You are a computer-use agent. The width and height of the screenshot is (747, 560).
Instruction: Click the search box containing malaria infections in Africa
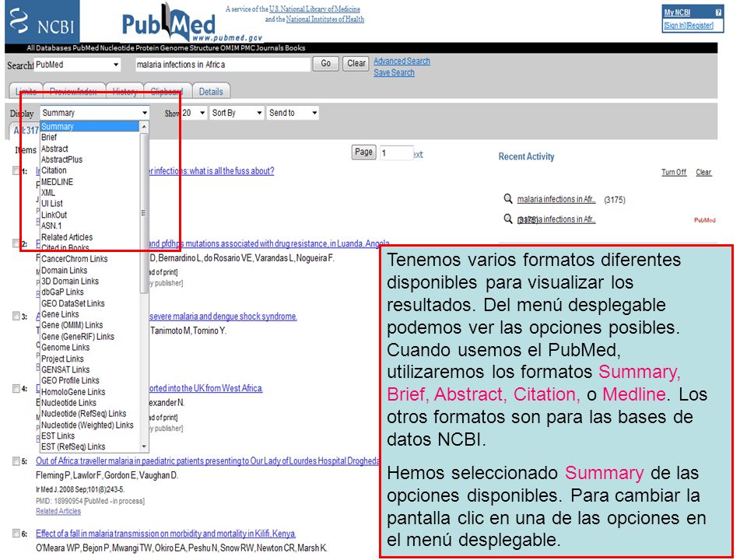click(x=223, y=65)
